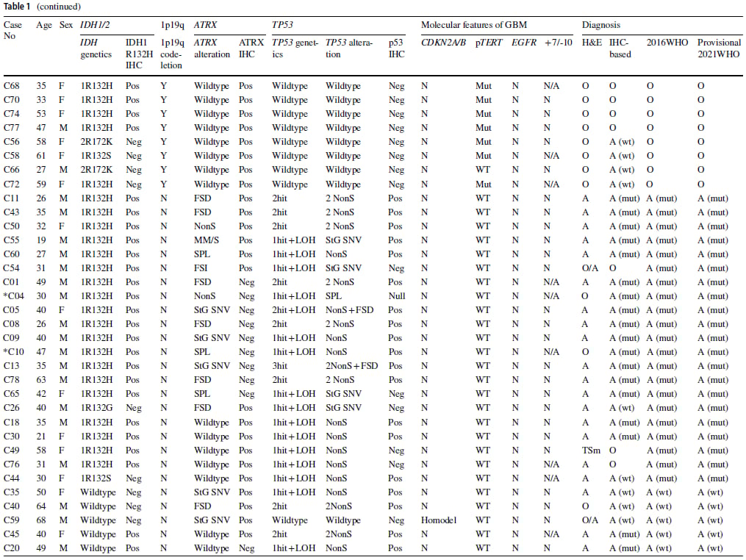Select the 'Provisional 2021WHO' column header

[719, 49]
